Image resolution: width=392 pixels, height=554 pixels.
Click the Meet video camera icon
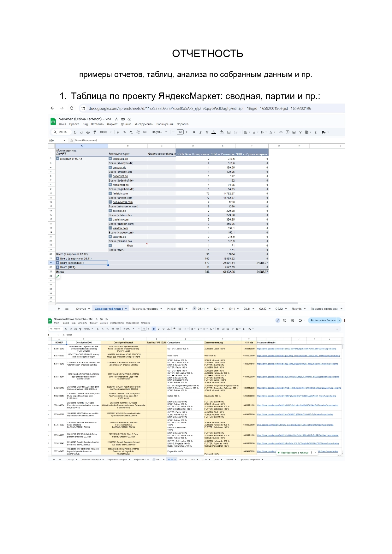tap(300, 320)
